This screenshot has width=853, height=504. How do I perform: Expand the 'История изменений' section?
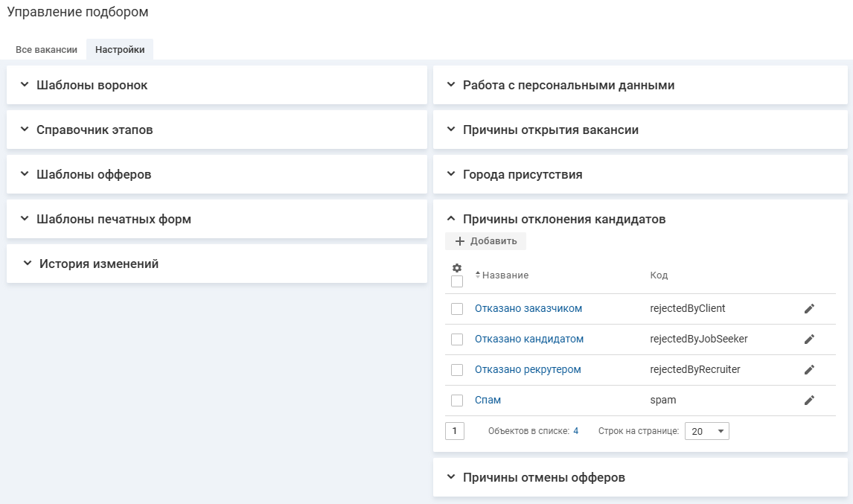coord(98,264)
